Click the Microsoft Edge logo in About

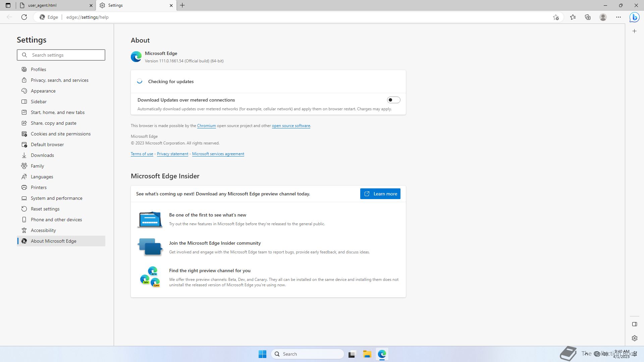click(136, 57)
